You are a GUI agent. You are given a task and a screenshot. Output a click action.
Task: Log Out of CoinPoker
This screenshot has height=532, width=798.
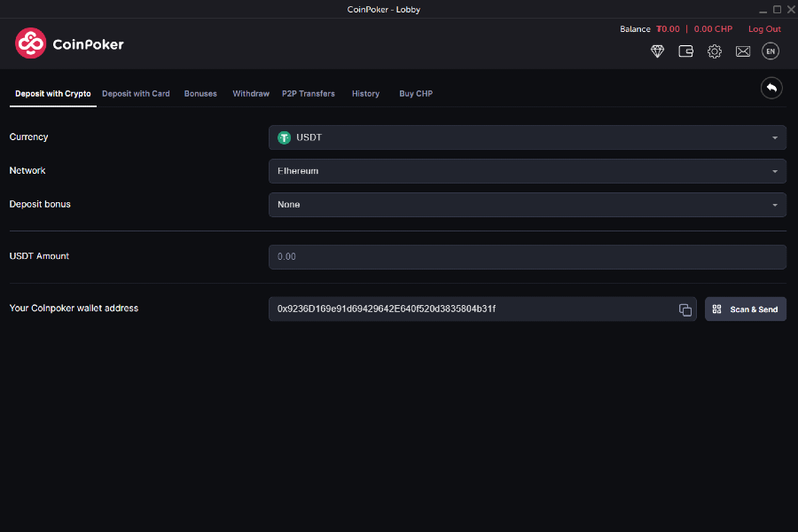click(x=763, y=28)
